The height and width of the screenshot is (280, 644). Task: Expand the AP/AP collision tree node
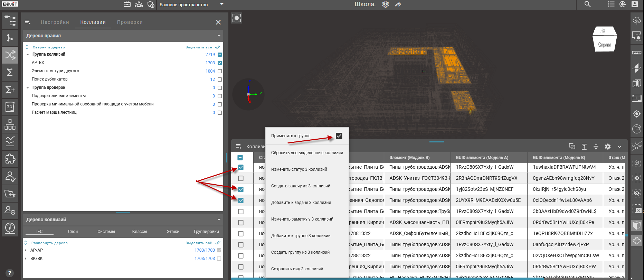click(26, 250)
